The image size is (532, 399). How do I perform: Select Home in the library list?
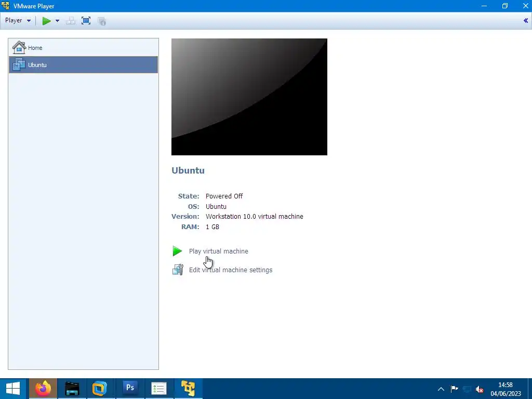point(84,48)
